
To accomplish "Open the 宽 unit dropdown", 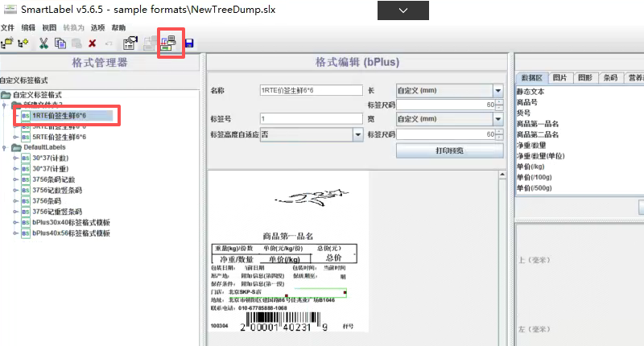I will click(x=498, y=119).
